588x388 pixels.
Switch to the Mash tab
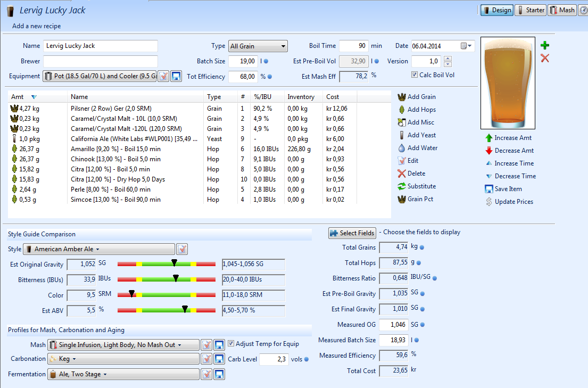562,10
